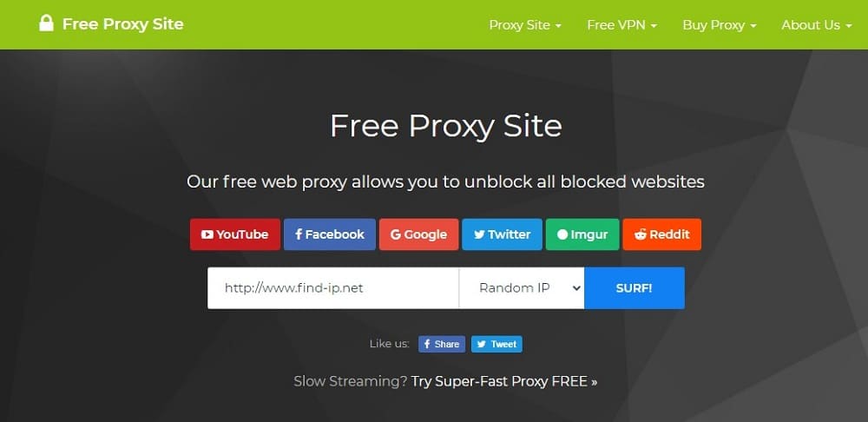Click the Tweet button label
Viewport: 868px width, 422px height.
(503, 344)
